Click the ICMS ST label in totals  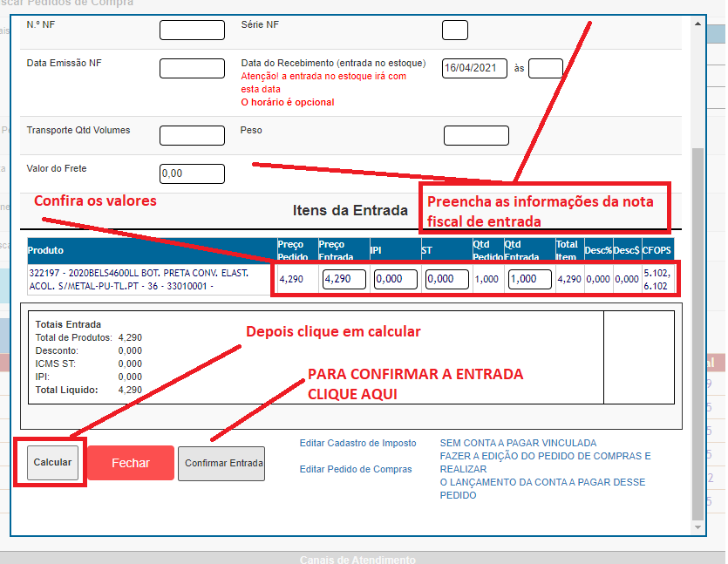click(x=55, y=364)
